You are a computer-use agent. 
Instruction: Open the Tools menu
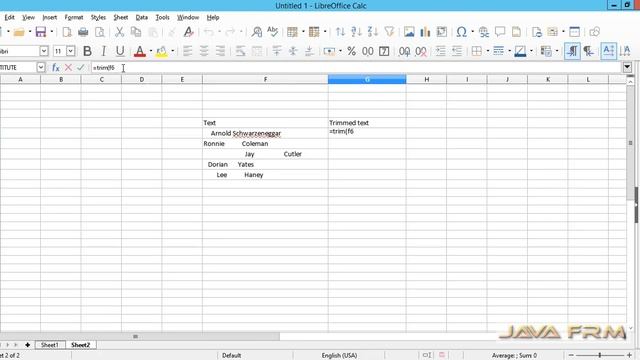pos(162,18)
